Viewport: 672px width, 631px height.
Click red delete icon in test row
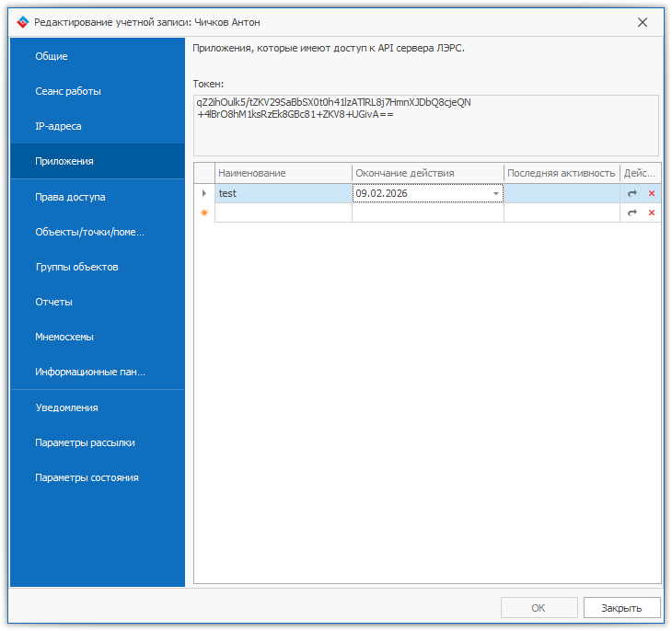pos(652,193)
